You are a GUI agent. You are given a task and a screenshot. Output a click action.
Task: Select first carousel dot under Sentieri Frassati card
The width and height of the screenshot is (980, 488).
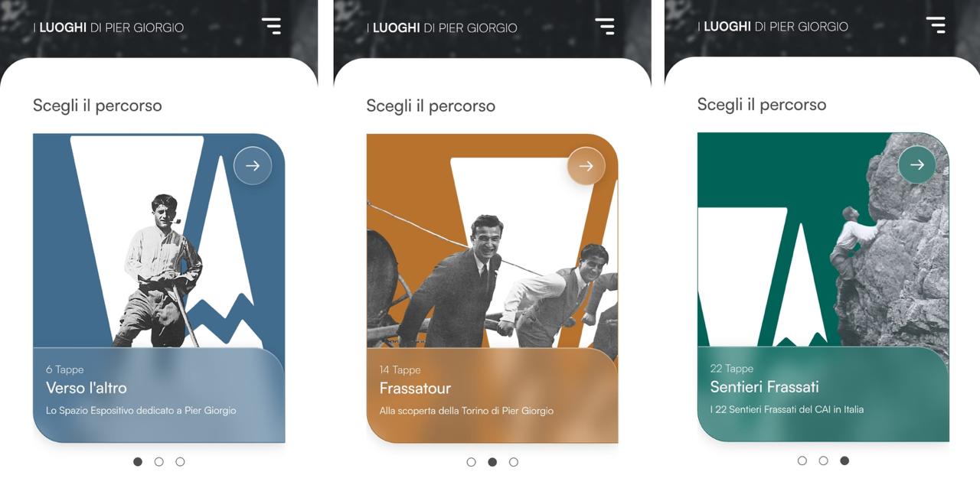point(802,460)
